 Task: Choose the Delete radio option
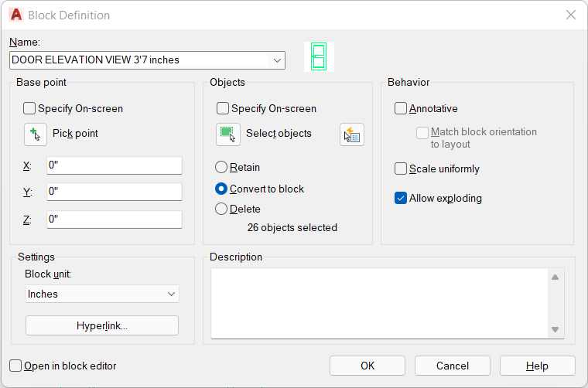point(221,209)
